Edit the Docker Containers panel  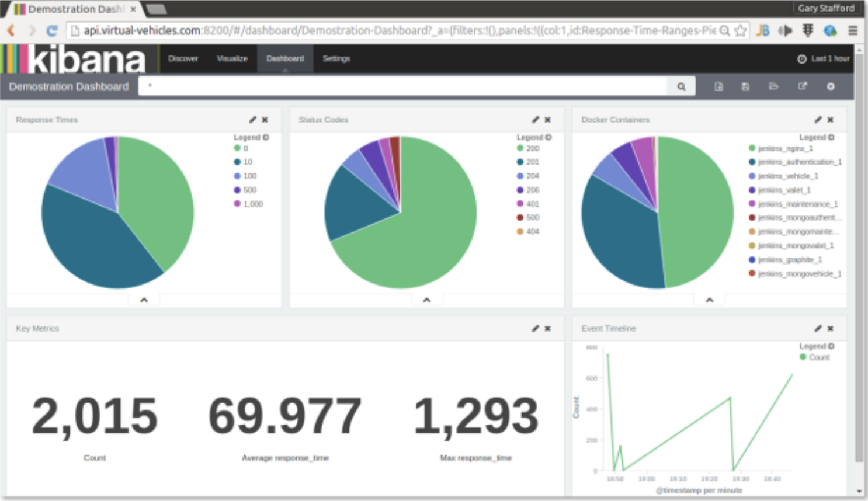tap(818, 119)
